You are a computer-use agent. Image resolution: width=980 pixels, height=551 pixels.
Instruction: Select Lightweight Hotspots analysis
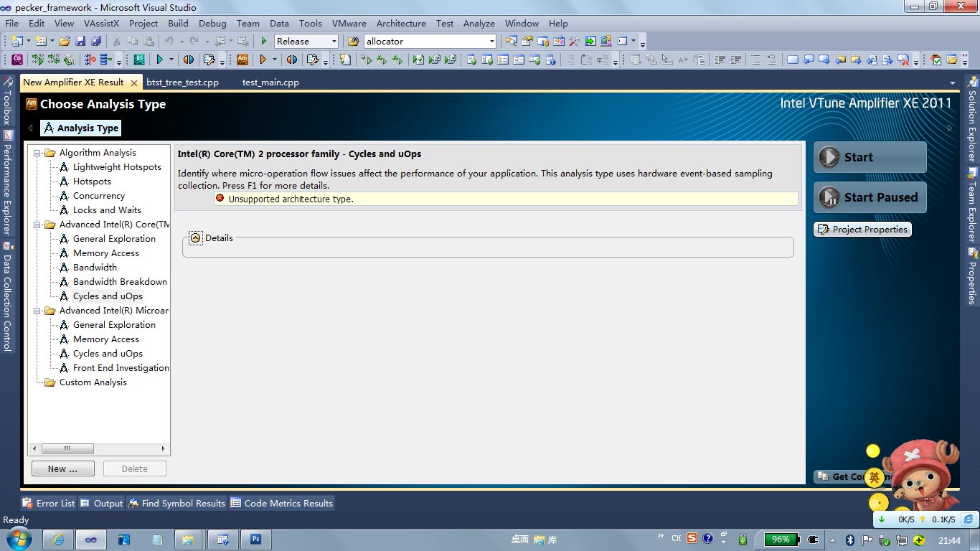click(117, 167)
